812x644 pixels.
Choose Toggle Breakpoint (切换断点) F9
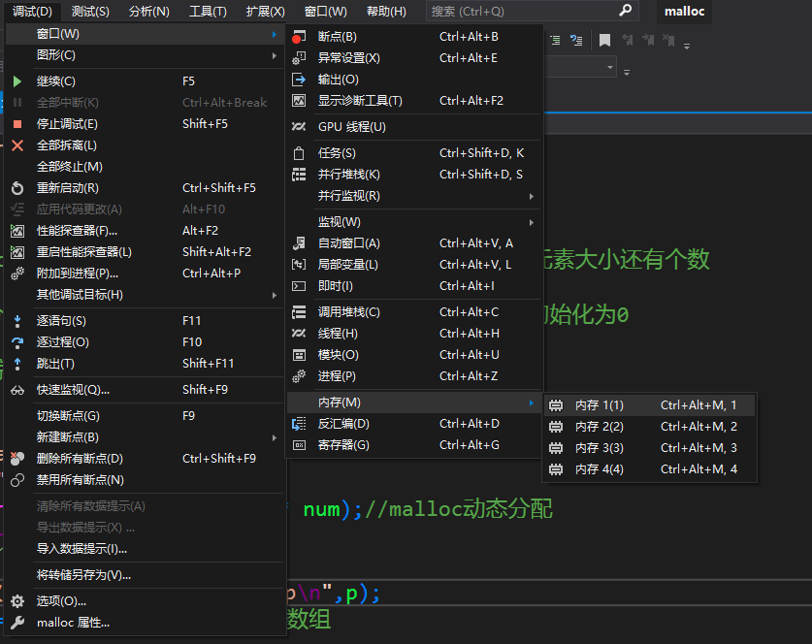pyautogui.click(x=145, y=416)
